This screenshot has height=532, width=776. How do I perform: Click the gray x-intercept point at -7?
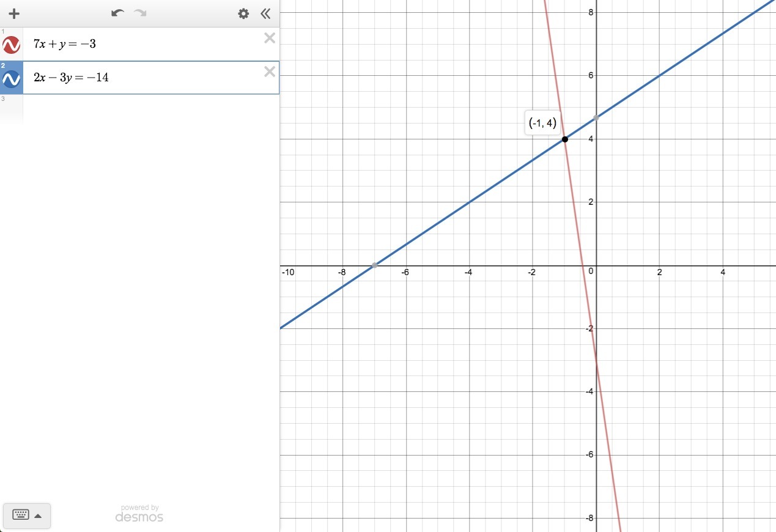tap(374, 265)
